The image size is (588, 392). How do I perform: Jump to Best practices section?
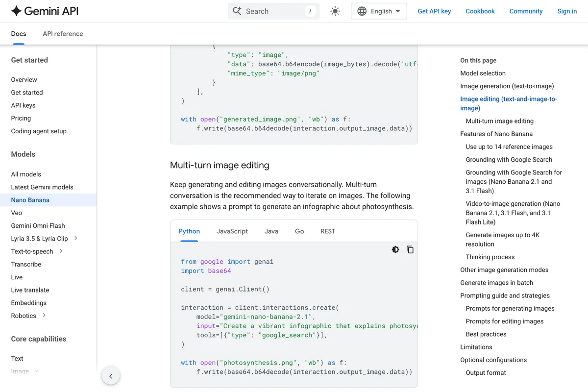tap(486, 334)
